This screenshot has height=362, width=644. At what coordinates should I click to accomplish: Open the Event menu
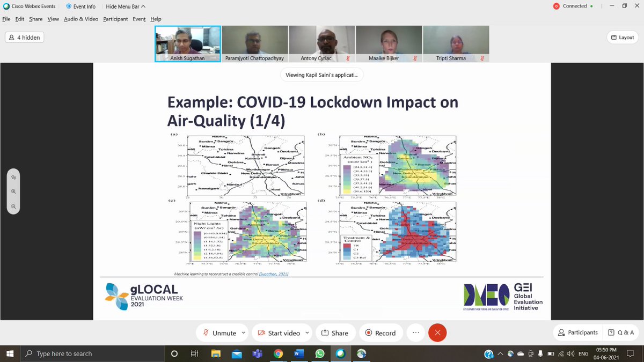coord(139,19)
